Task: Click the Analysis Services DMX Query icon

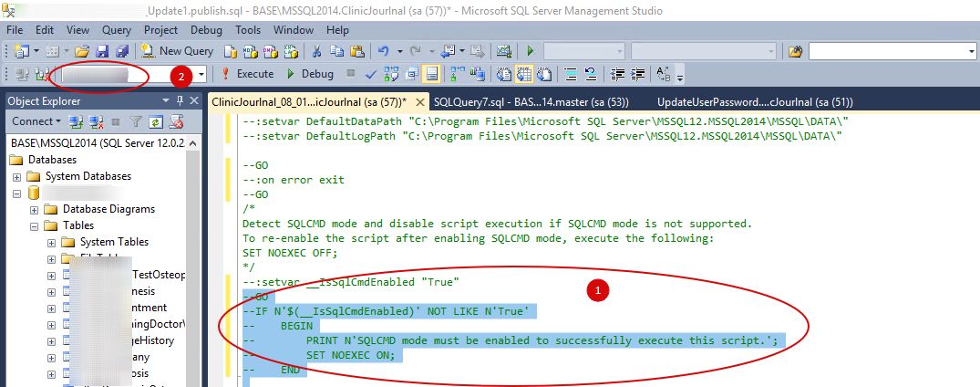Action: [271, 51]
